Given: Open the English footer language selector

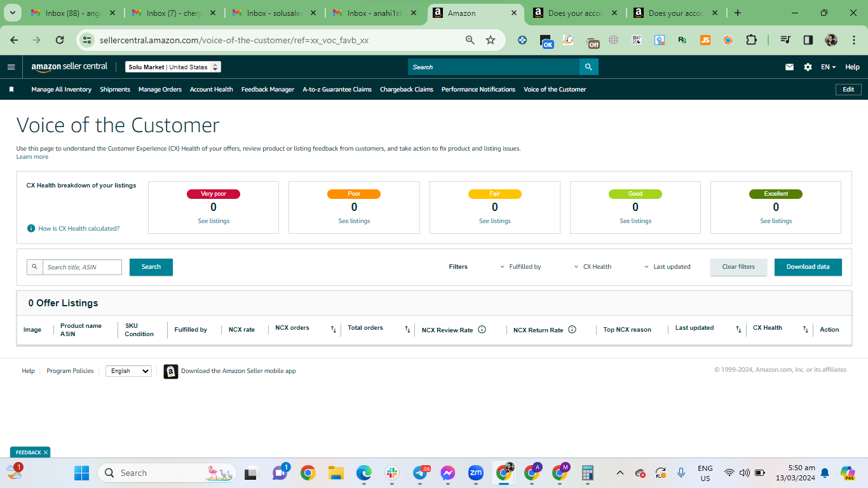Looking at the screenshot, I should click(x=128, y=371).
